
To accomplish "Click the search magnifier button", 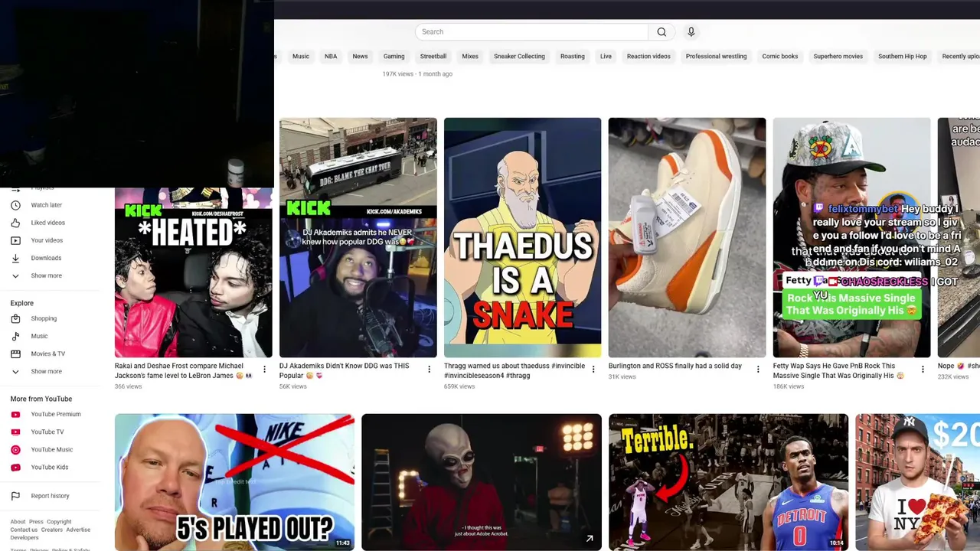I will [x=661, y=31].
